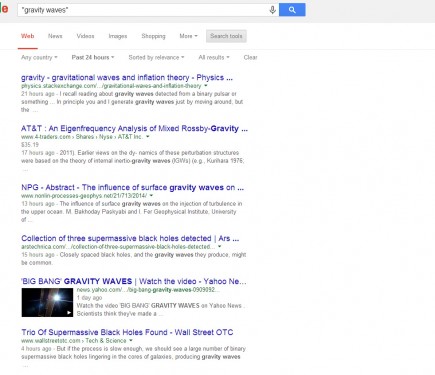
Task: Open the Web results tab
Action: 28,36
